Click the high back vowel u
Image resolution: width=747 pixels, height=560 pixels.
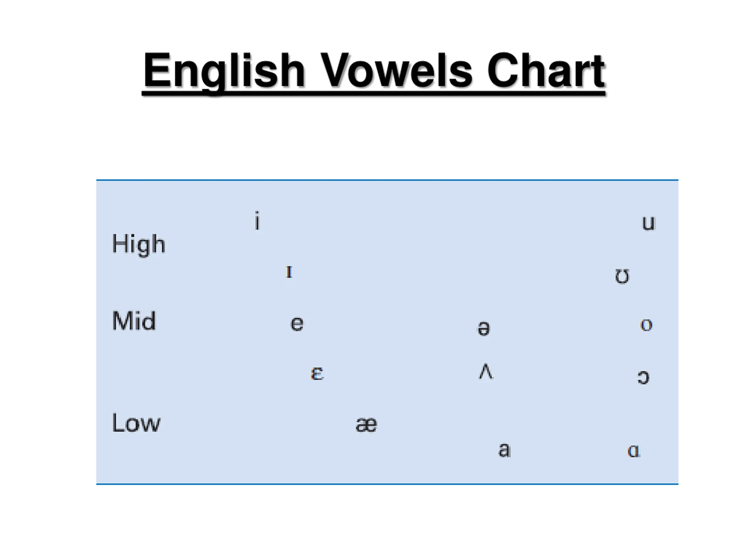pyautogui.click(x=648, y=223)
